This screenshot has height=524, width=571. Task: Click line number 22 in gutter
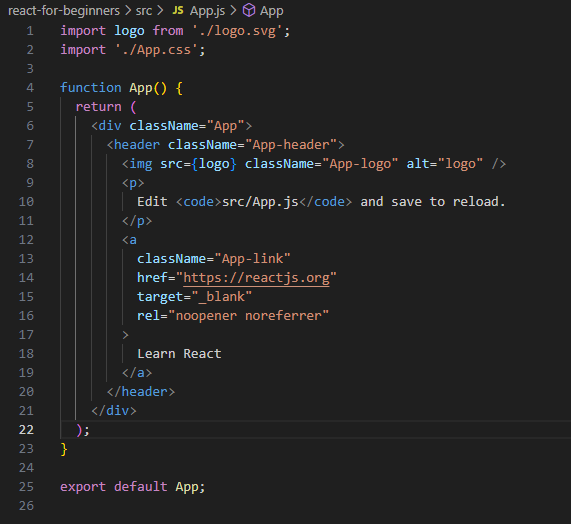[x=26, y=430]
